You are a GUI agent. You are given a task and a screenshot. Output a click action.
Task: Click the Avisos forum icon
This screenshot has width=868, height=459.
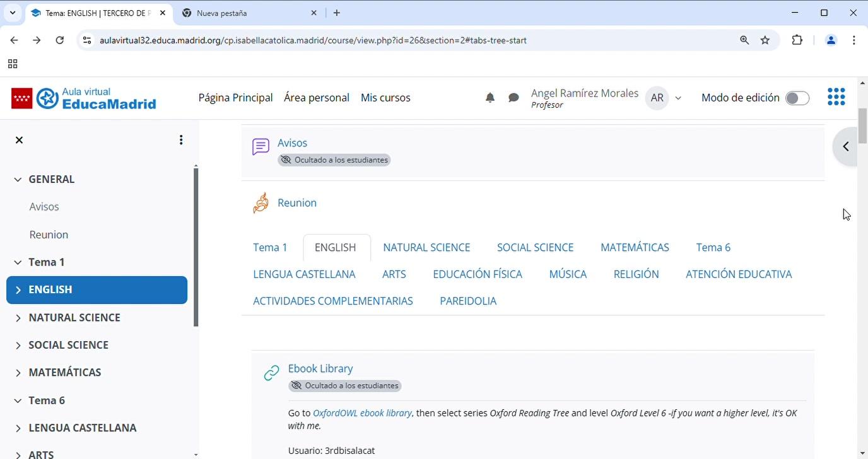[261, 147]
